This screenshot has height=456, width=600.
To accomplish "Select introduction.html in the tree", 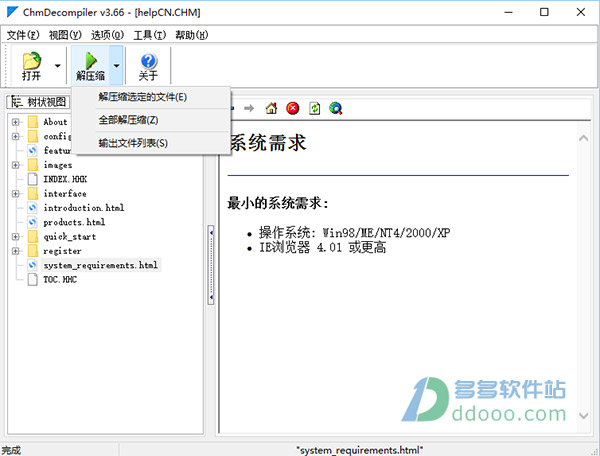I will click(83, 208).
